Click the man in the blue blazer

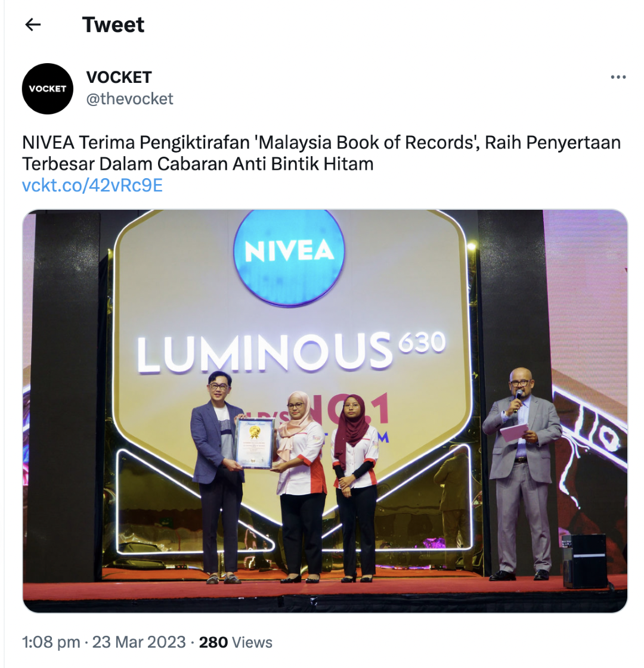(x=219, y=477)
